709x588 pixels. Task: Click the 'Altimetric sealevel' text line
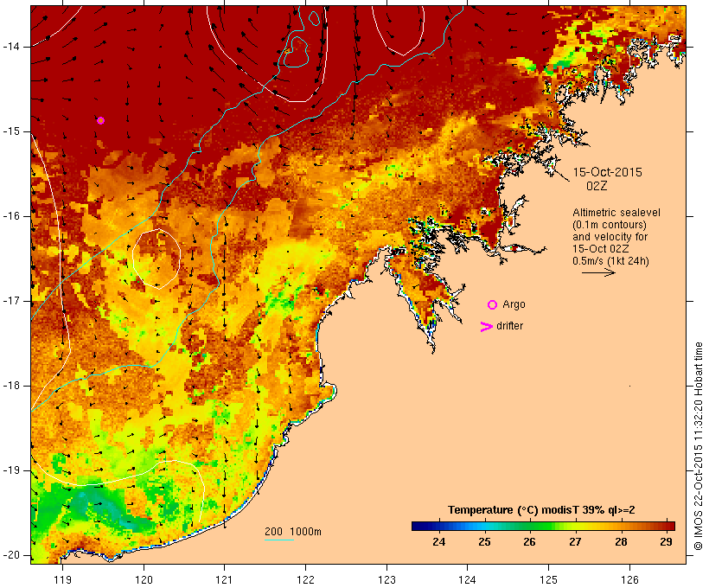(616, 213)
